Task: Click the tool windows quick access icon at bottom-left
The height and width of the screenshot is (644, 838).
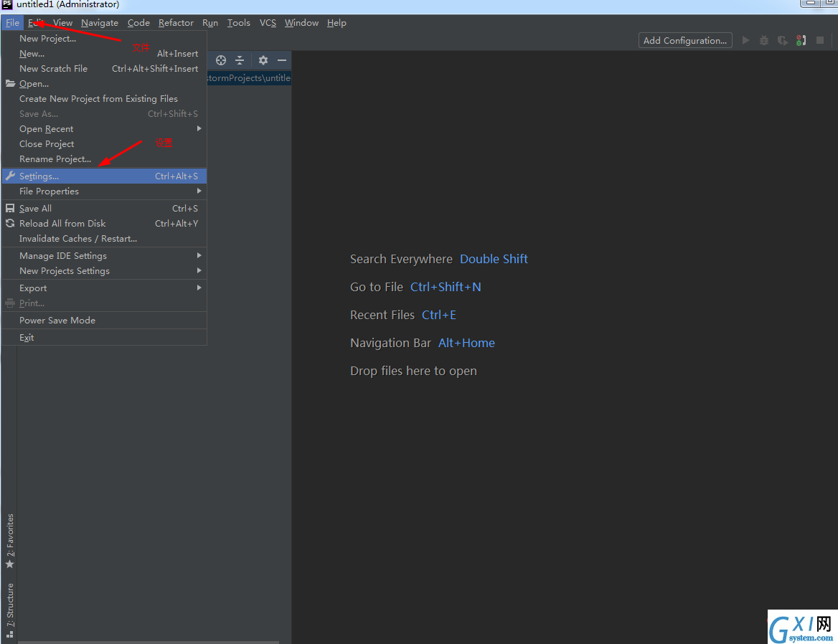Action: (x=9, y=635)
